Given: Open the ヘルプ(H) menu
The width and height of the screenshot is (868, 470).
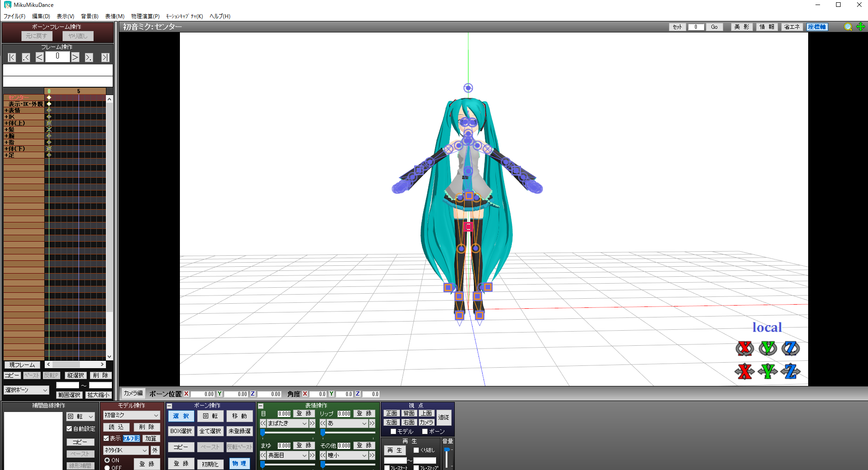Looking at the screenshot, I should [x=220, y=16].
